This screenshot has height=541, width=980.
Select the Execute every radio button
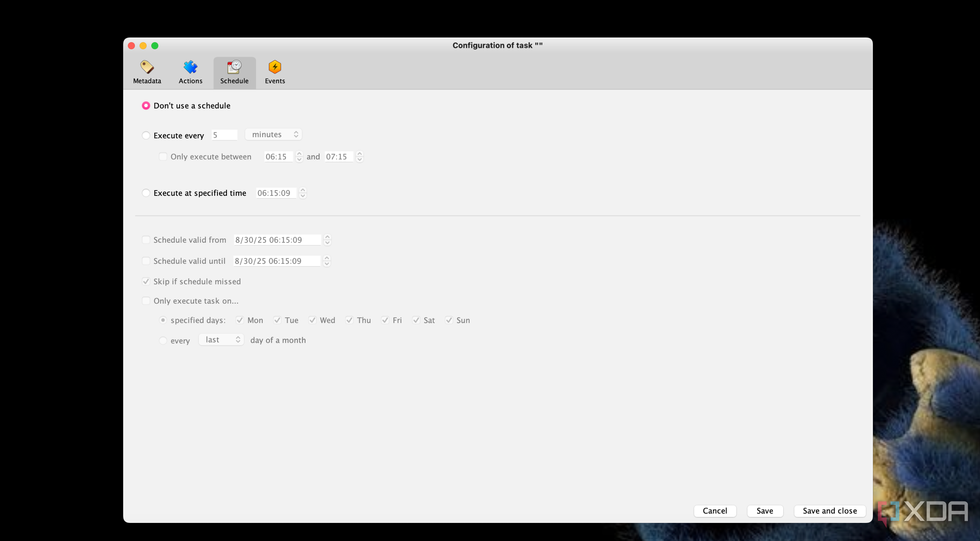coord(146,136)
